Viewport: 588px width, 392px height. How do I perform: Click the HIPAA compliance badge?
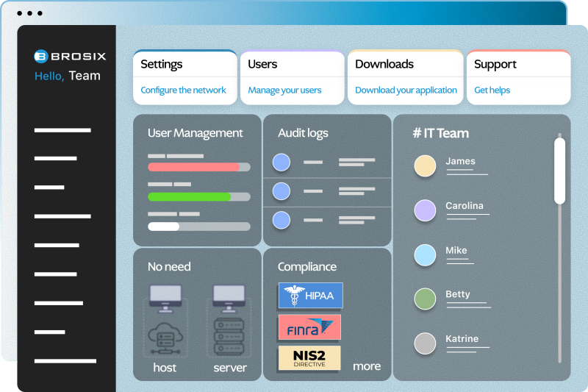click(310, 296)
